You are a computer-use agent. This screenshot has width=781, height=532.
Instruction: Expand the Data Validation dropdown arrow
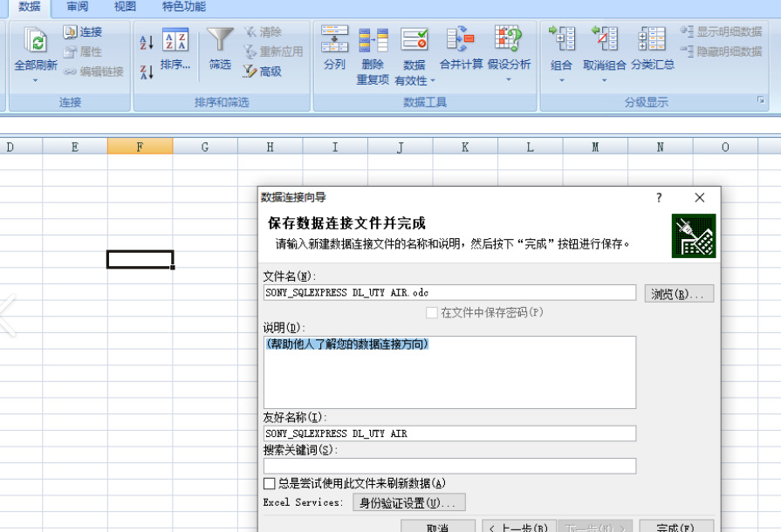[x=433, y=80]
